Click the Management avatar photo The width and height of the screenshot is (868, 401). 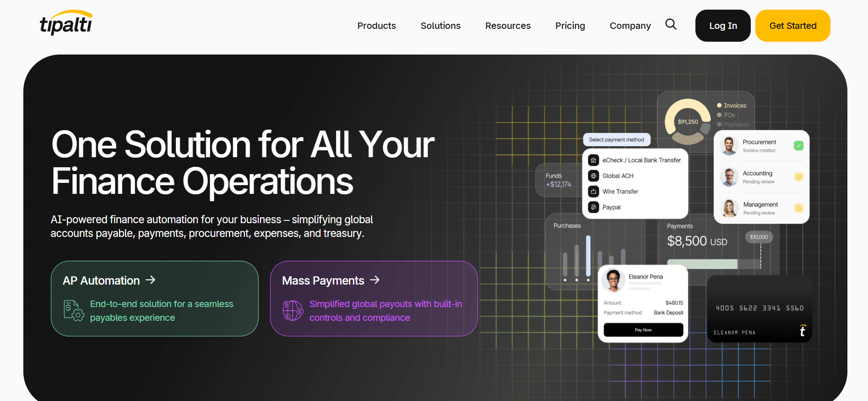[729, 208]
